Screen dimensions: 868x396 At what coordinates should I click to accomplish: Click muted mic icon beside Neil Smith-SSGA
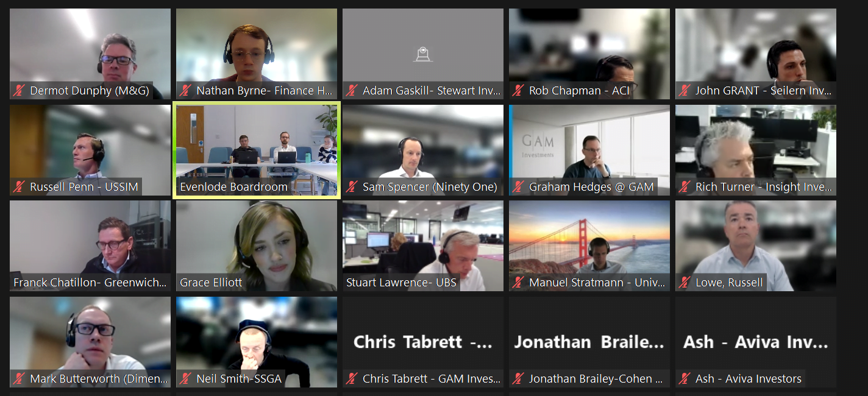(x=185, y=378)
